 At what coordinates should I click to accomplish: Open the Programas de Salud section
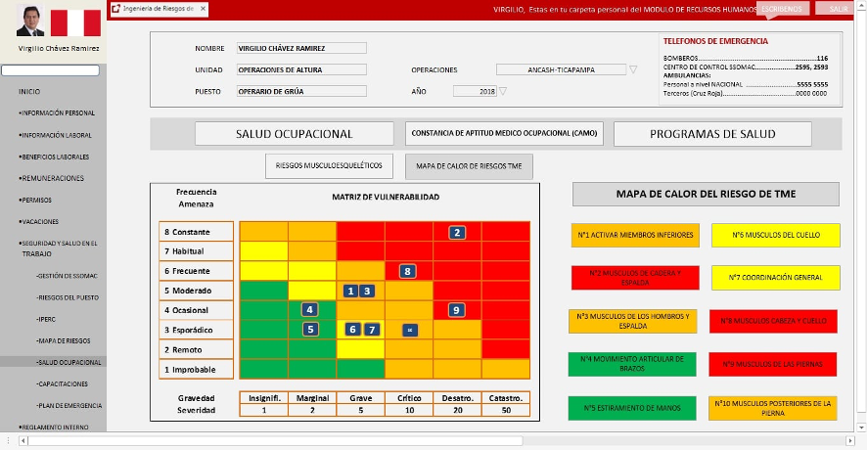click(x=711, y=134)
